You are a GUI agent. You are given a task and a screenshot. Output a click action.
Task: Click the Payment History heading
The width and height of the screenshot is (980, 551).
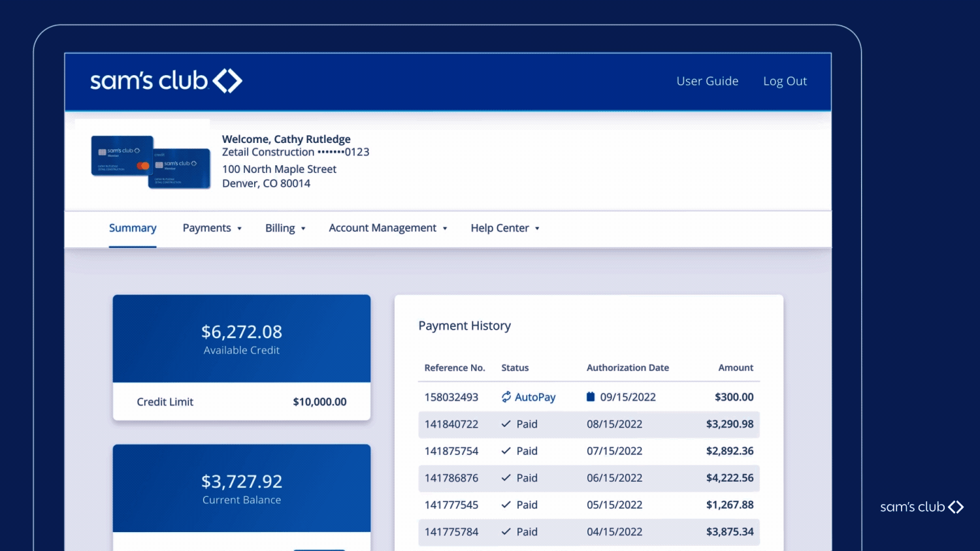point(465,326)
